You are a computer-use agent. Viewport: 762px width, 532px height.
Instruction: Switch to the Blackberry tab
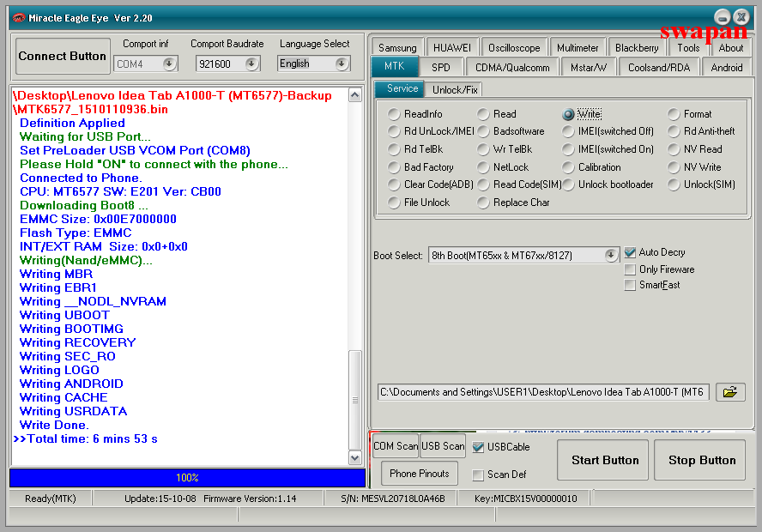tap(637, 47)
